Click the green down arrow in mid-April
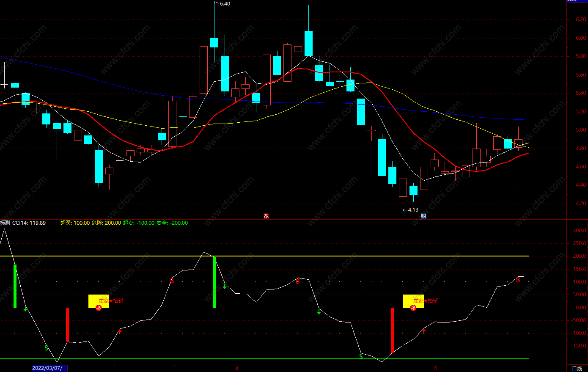The image size is (588, 372). coord(319,312)
